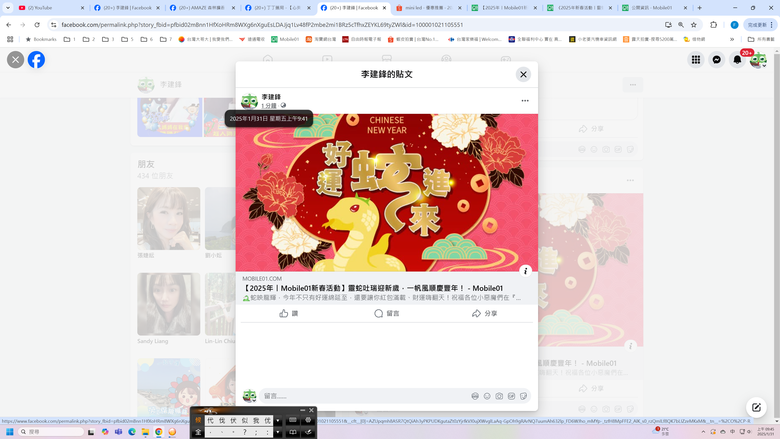Open the Windows Start menu
This screenshot has height=439, width=780.
[9, 432]
